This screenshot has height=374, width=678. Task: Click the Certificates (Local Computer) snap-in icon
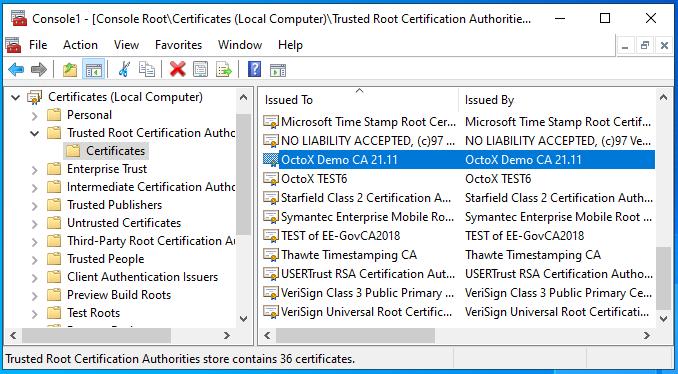(35, 97)
